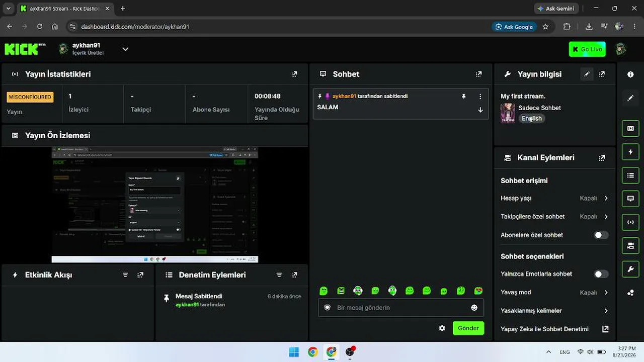Edit stream info with Yayın bilgisi pencil

pyautogui.click(x=587, y=74)
